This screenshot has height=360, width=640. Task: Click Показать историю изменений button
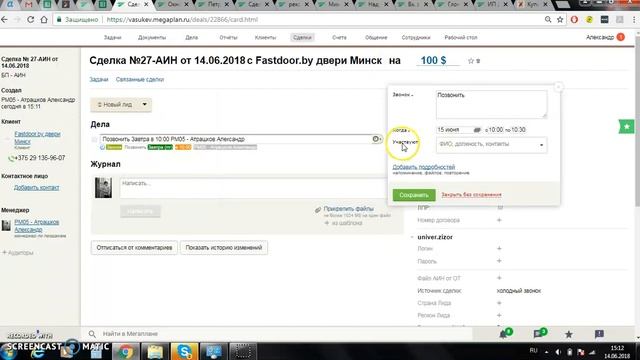click(x=224, y=248)
